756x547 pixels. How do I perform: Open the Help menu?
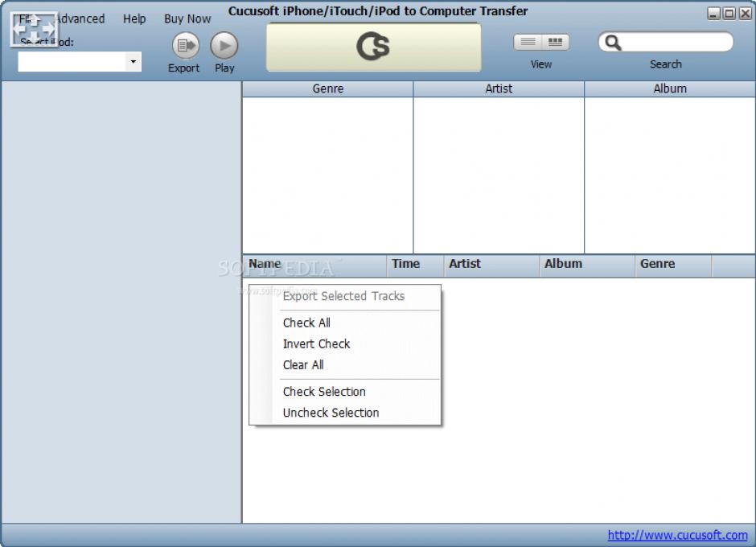[x=134, y=19]
